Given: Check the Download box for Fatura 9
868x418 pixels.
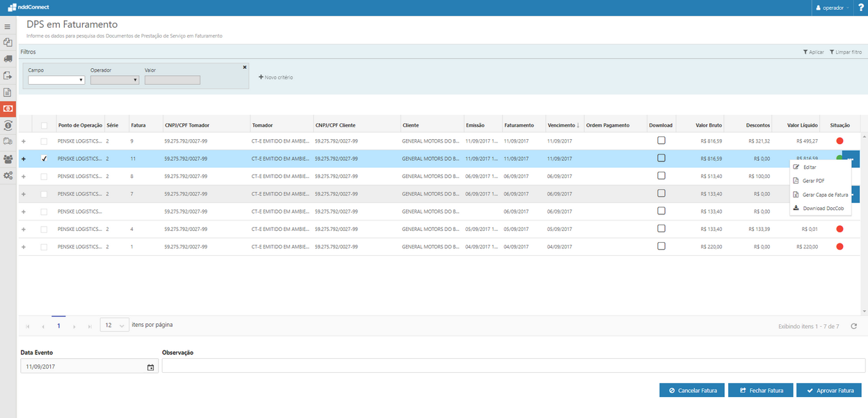Looking at the screenshot, I should pyautogui.click(x=661, y=140).
